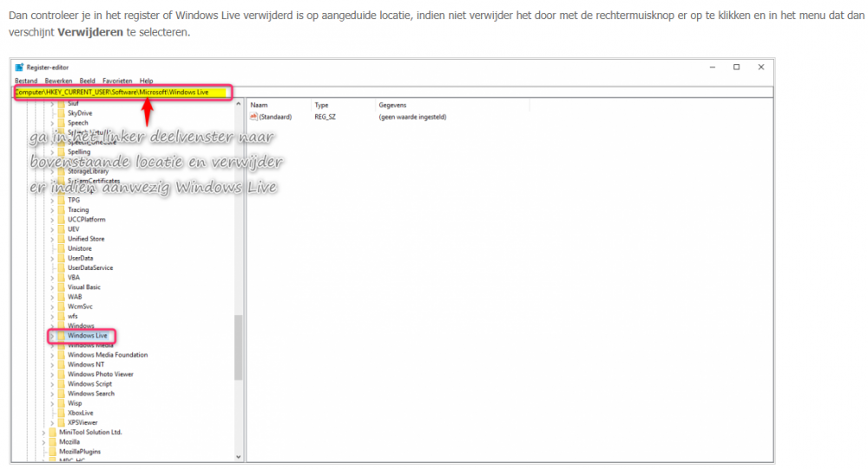Select the (Standaard) value name
The image size is (868, 469).
point(275,117)
